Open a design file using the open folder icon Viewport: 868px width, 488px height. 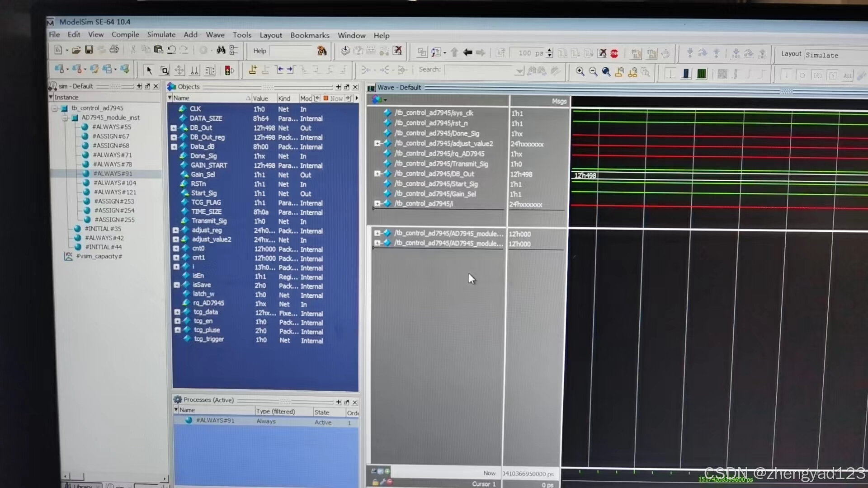click(x=76, y=50)
